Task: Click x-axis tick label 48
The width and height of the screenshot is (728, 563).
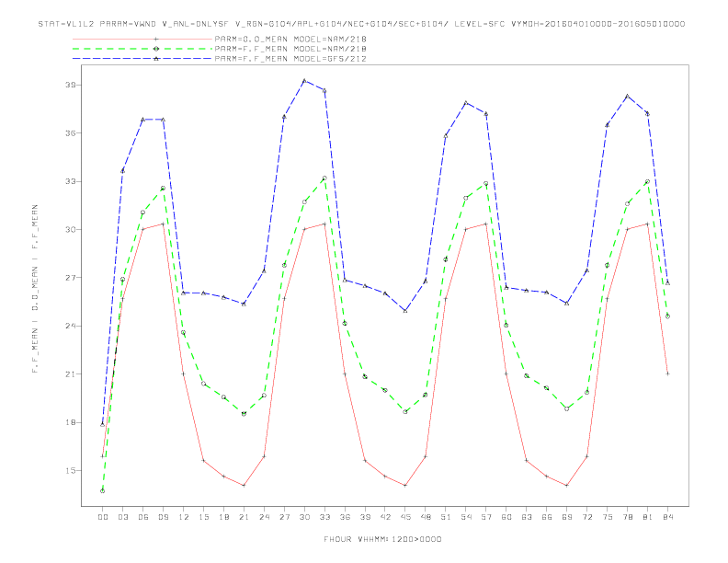Action: point(426,517)
